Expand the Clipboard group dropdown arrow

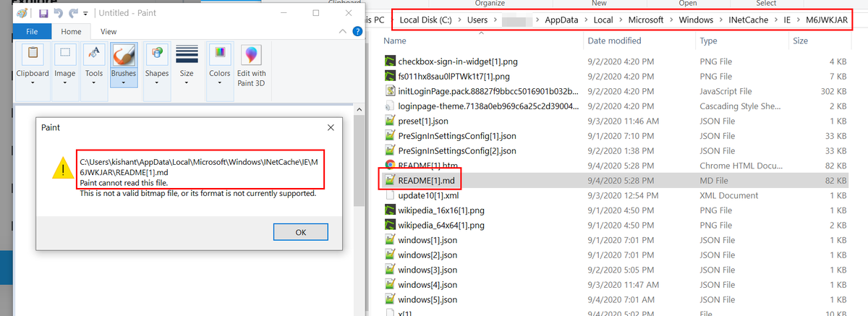tap(33, 82)
